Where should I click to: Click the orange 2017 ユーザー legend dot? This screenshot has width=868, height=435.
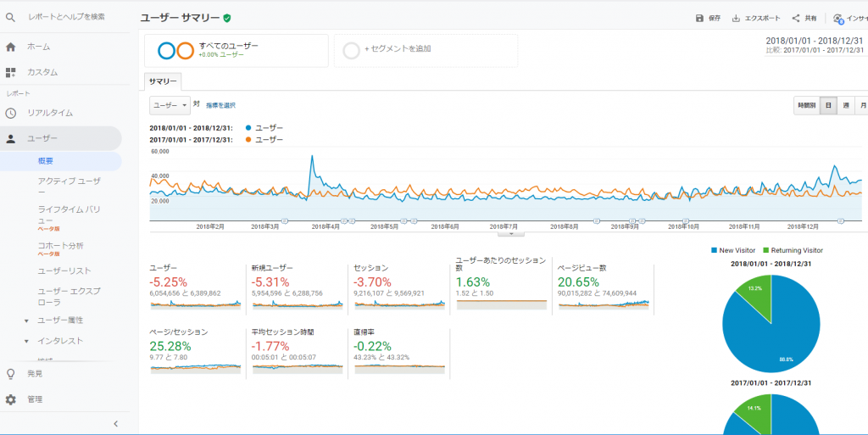[248, 140]
